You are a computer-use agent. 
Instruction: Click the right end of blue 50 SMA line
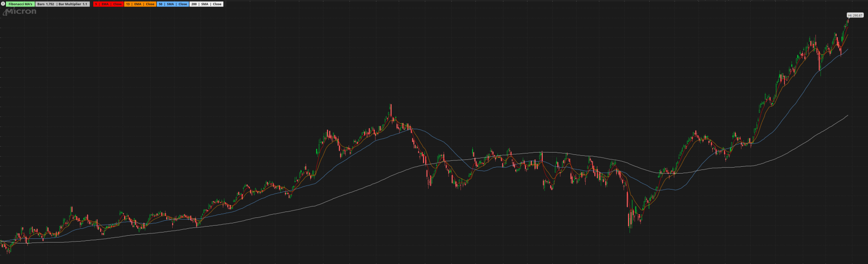pos(847,49)
